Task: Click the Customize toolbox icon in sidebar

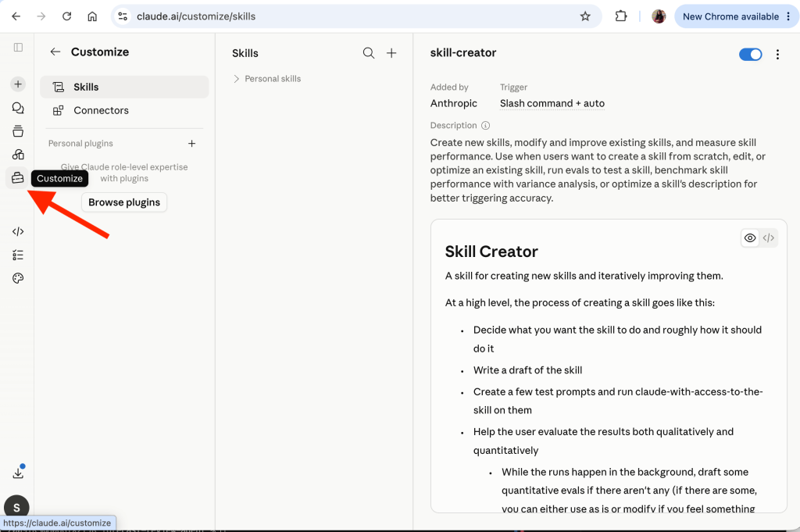Action: click(x=17, y=178)
